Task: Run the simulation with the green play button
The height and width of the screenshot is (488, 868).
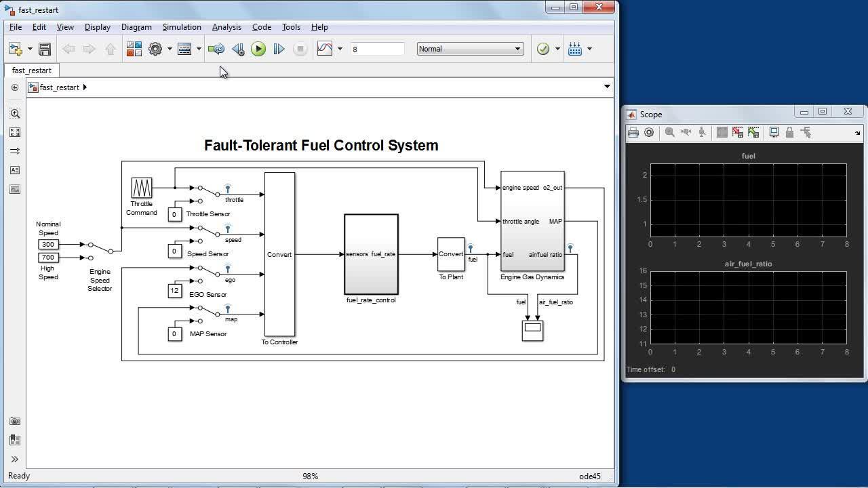Action: coord(258,49)
